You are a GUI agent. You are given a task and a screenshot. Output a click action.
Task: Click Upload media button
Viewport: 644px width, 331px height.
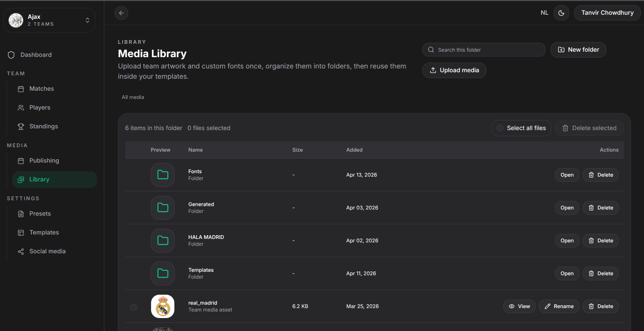coord(454,70)
